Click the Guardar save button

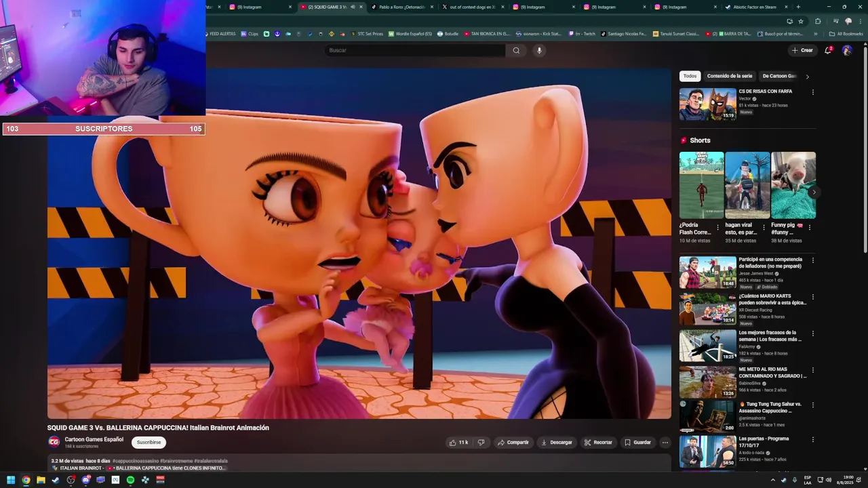click(637, 443)
